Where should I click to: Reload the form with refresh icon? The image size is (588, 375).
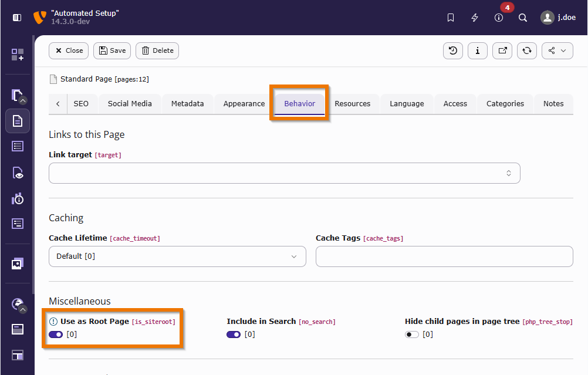coord(527,50)
